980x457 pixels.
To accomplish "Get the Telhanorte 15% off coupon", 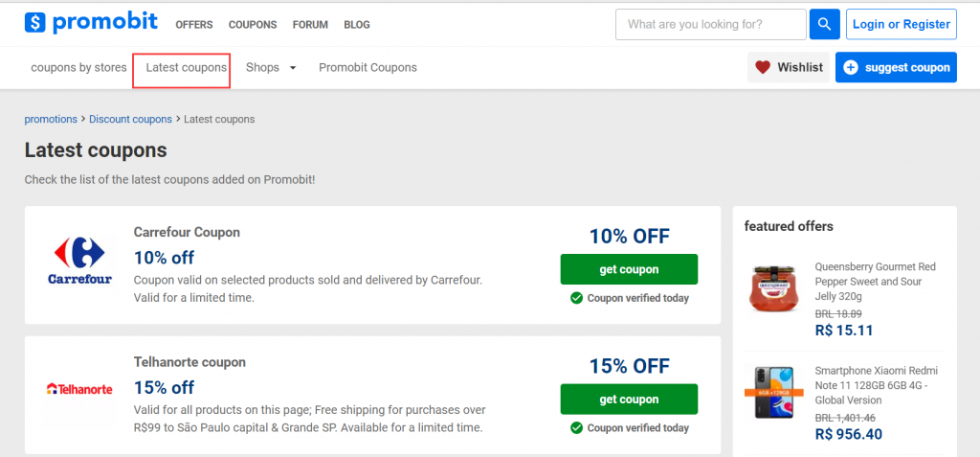I will [x=629, y=399].
